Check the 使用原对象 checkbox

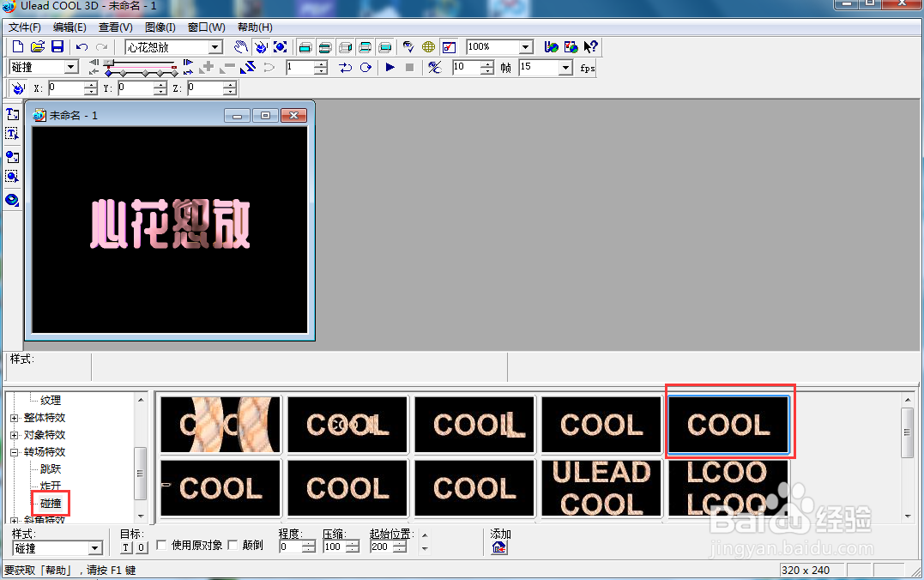point(161,545)
